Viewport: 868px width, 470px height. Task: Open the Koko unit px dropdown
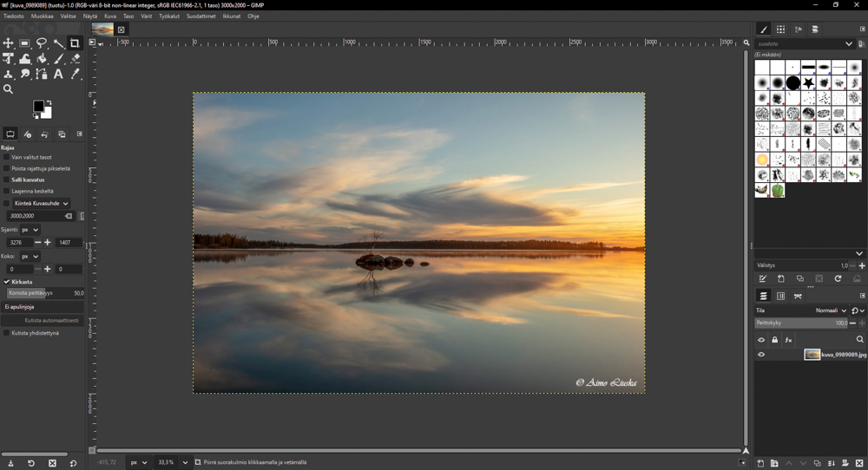tap(30, 256)
